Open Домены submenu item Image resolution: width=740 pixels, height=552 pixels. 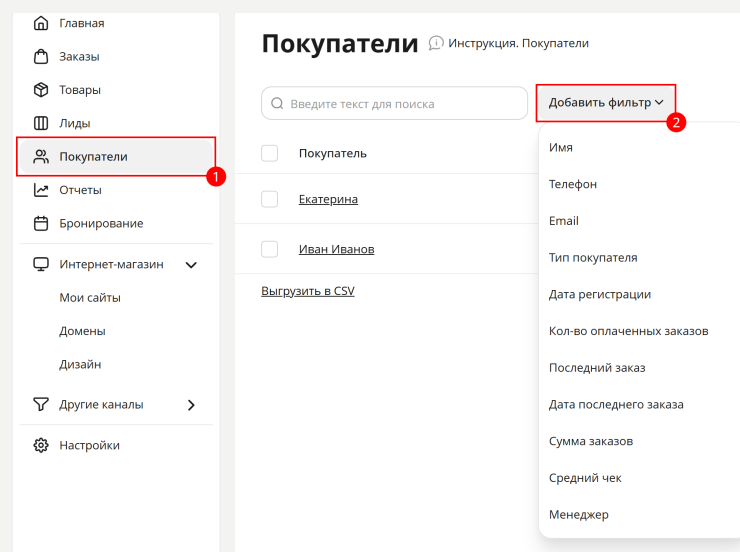click(x=82, y=331)
